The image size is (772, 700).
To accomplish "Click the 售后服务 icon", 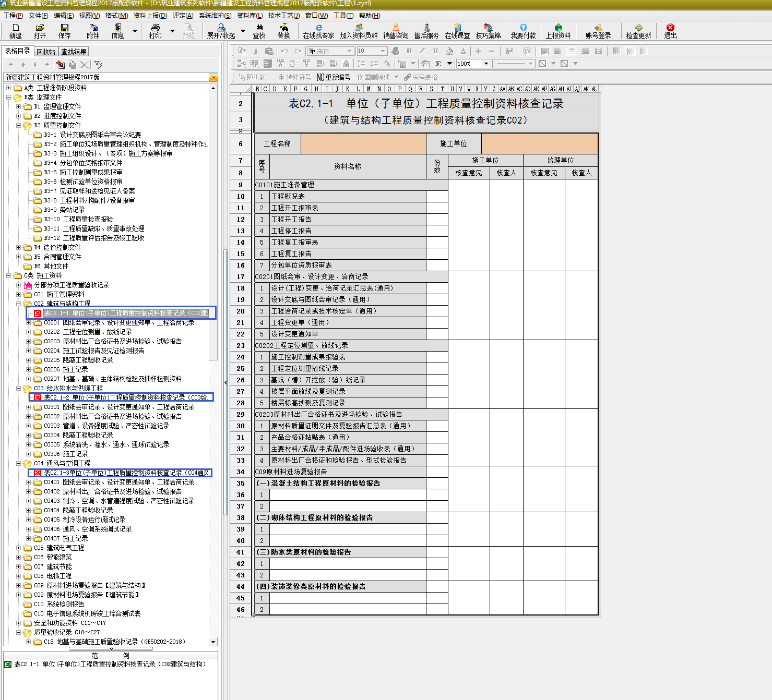I will tap(426, 31).
